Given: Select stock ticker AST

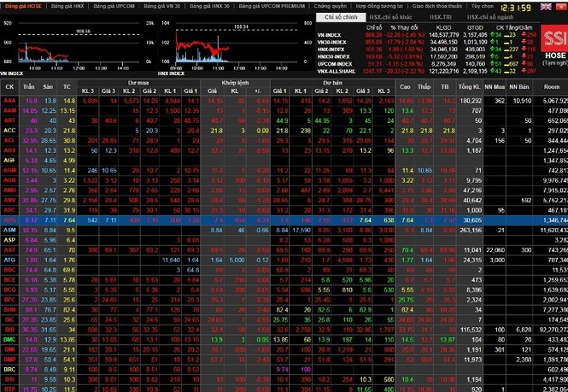Looking at the screenshot, I should click(9, 250).
